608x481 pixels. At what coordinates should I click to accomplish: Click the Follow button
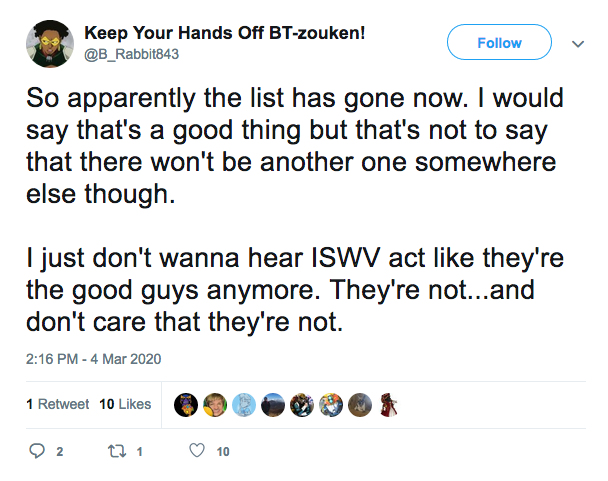coord(499,42)
